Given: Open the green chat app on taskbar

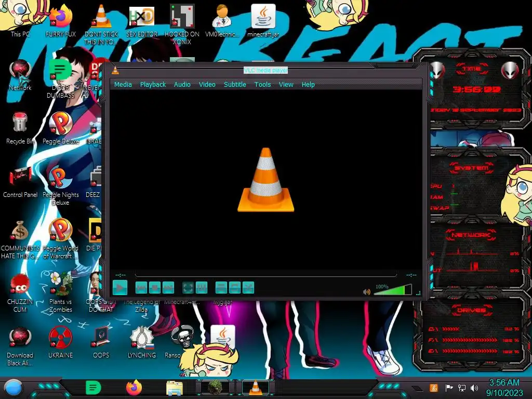Looking at the screenshot, I should tap(94, 388).
